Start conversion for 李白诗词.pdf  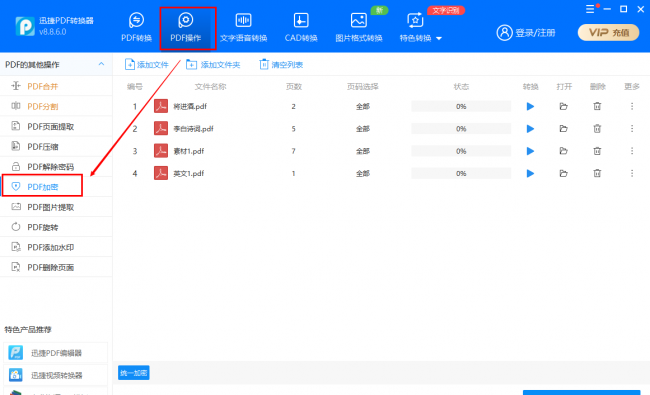[530, 129]
